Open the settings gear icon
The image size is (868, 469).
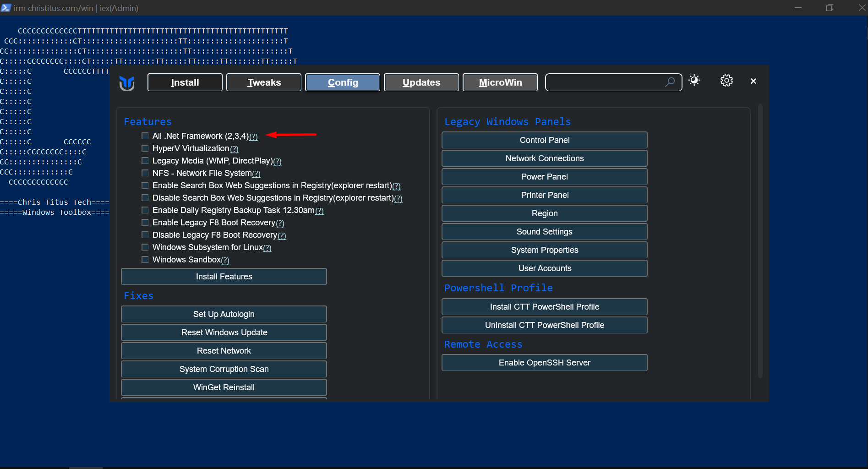[726, 81]
